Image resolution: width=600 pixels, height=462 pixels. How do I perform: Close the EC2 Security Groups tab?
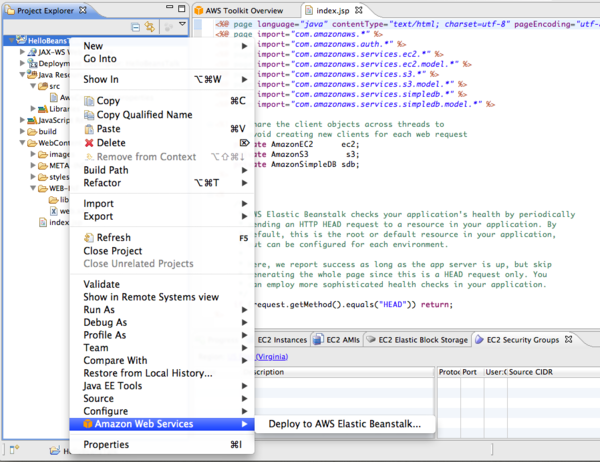[569, 339]
